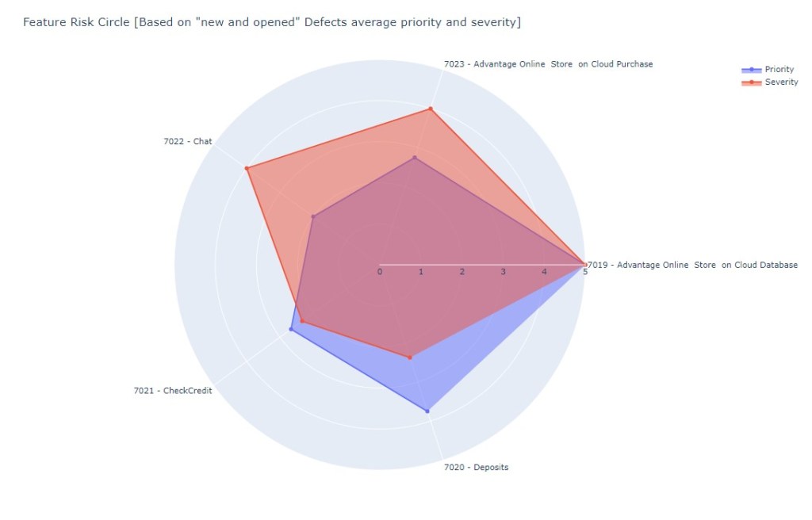Select the Severity marker for 7020 Deposits
812x520 pixels.
pos(410,357)
